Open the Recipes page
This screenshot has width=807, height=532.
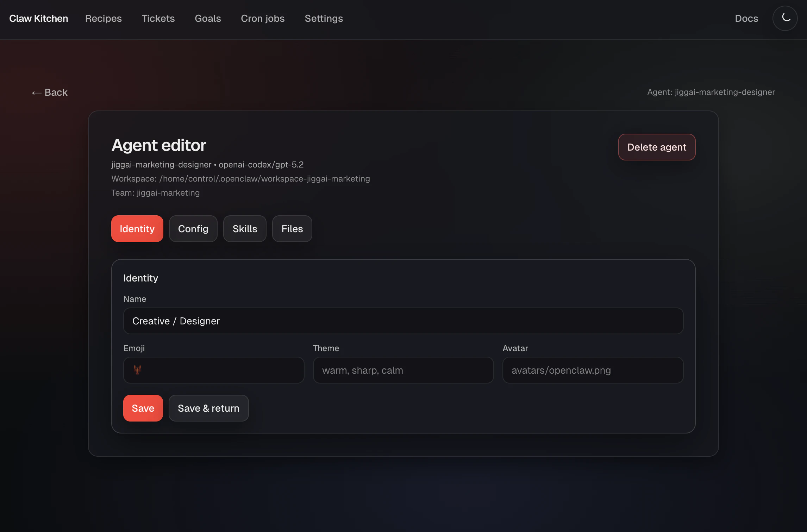(x=104, y=19)
